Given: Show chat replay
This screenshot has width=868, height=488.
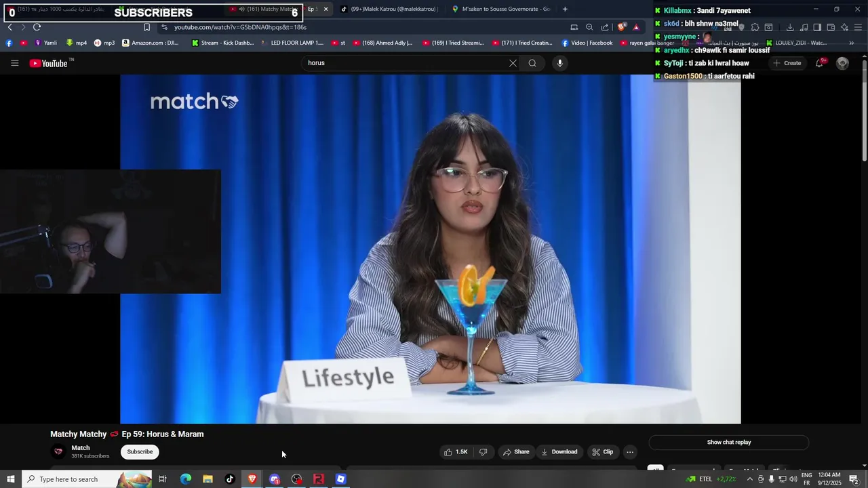Looking at the screenshot, I should pos(729,442).
